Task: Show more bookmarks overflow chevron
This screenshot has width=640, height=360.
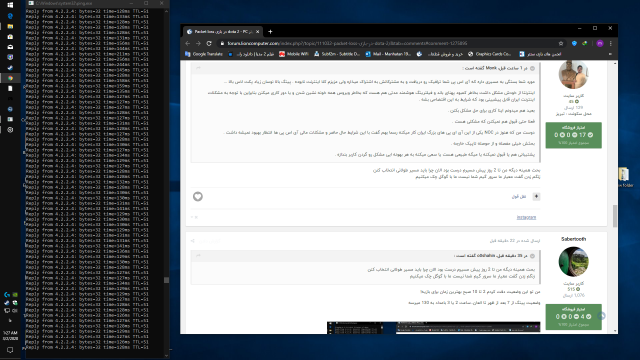Action: [x=610, y=54]
